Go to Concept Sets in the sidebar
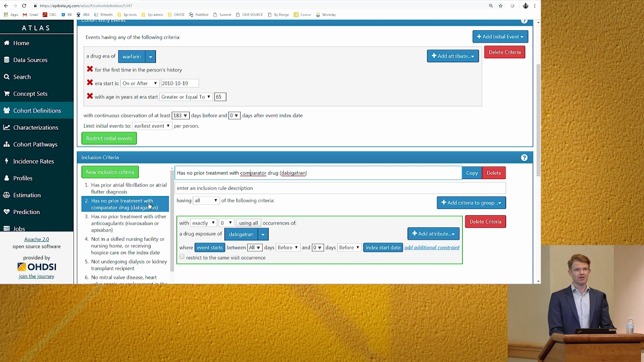 (x=30, y=94)
